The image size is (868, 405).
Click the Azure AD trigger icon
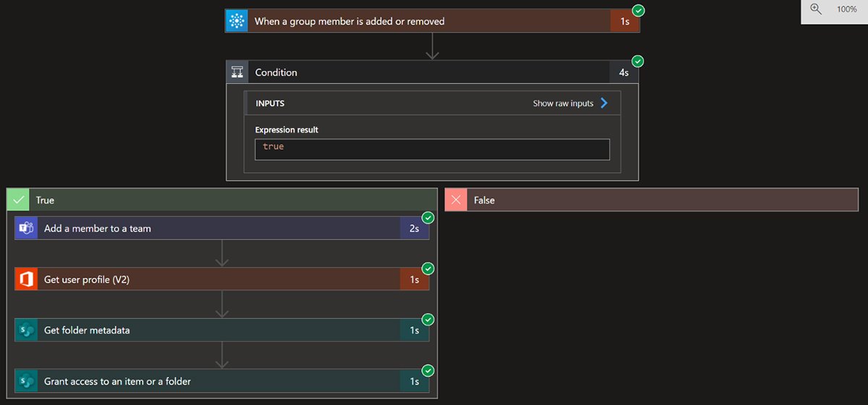click(x=237, y=21)
